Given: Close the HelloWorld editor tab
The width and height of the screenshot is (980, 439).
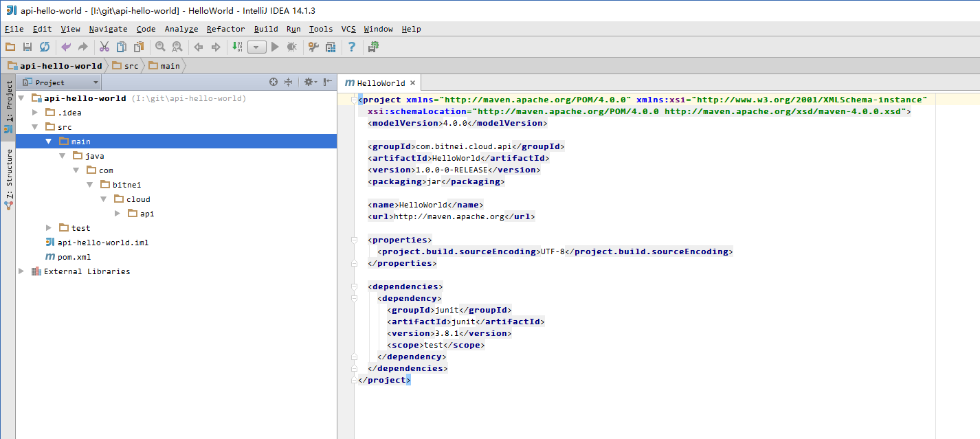Looking at the screenshot, I should click(x=414, y=83).
